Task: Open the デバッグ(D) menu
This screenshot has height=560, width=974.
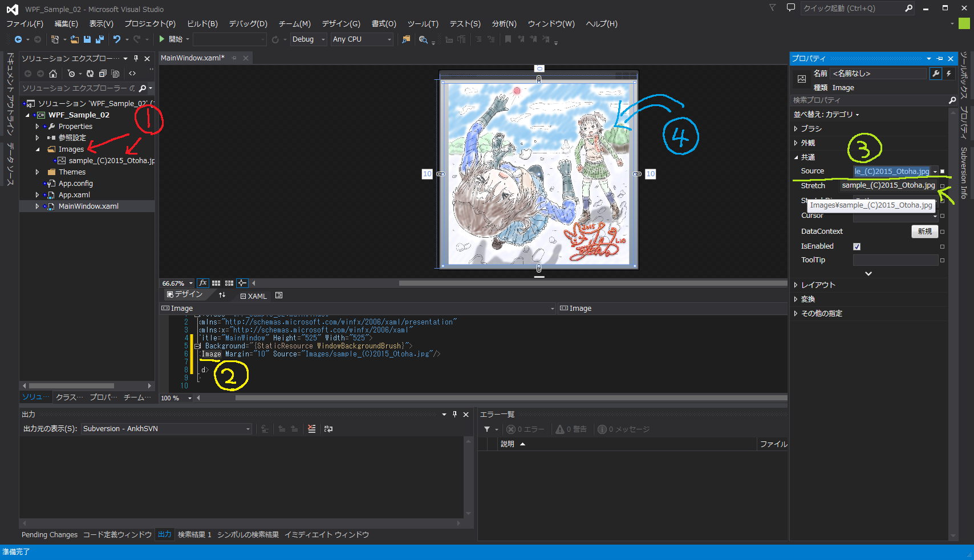Action: click(248, 24)
